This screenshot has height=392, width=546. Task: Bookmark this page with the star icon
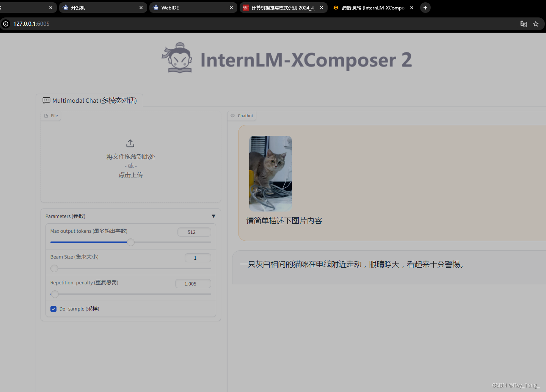point(536,24)
